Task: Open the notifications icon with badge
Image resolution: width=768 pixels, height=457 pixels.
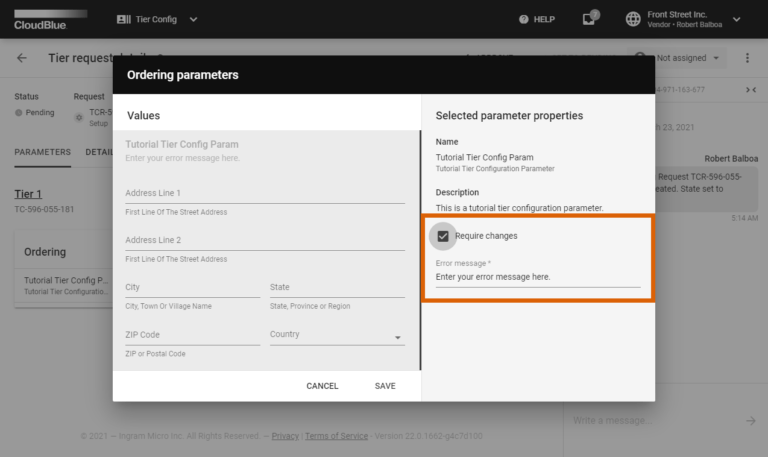Action: pos(590,19)
